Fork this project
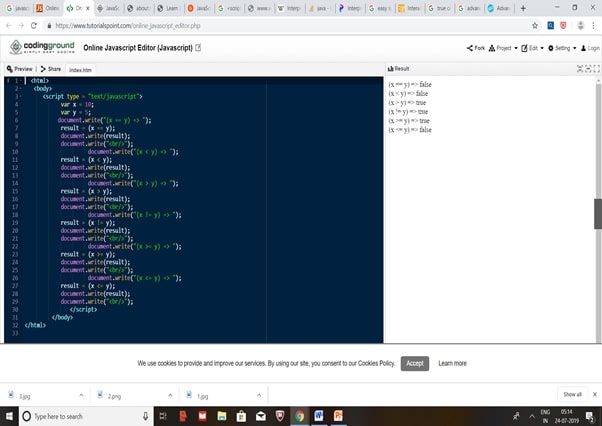The height and width of the screenshot is (426, 602). click(x=476, y=48)
